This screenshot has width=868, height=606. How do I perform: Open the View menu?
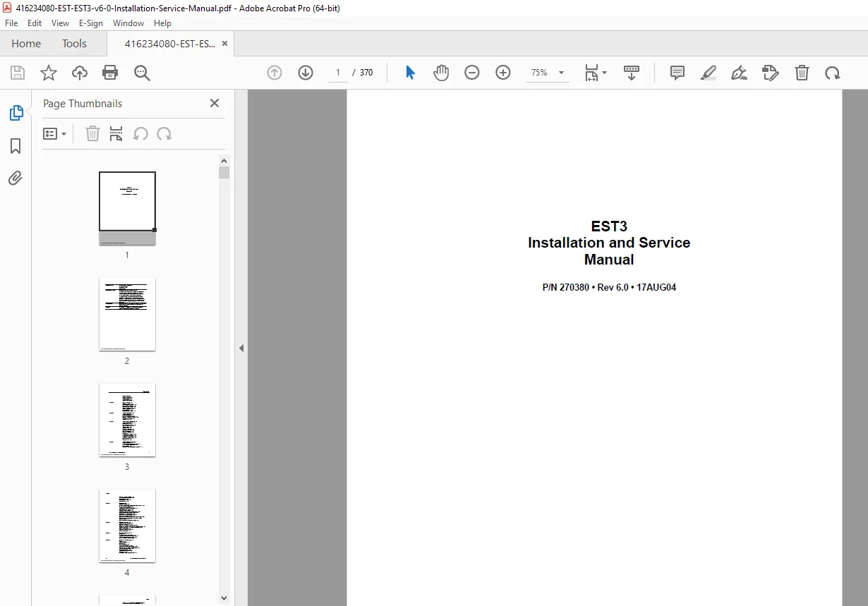click(60, 23)
